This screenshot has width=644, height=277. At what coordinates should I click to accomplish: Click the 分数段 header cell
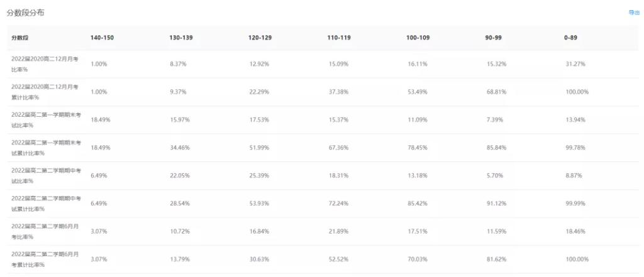point(19,38)
